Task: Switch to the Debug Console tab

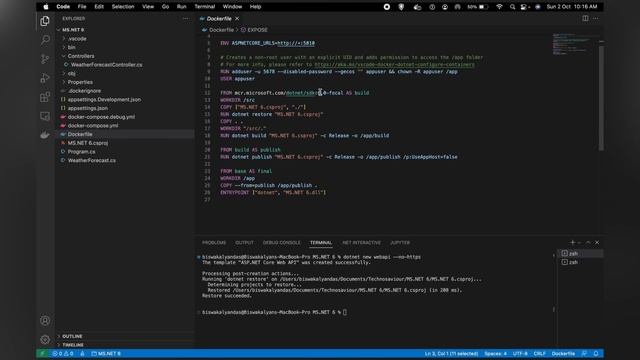Action: [x=281, y=242]
